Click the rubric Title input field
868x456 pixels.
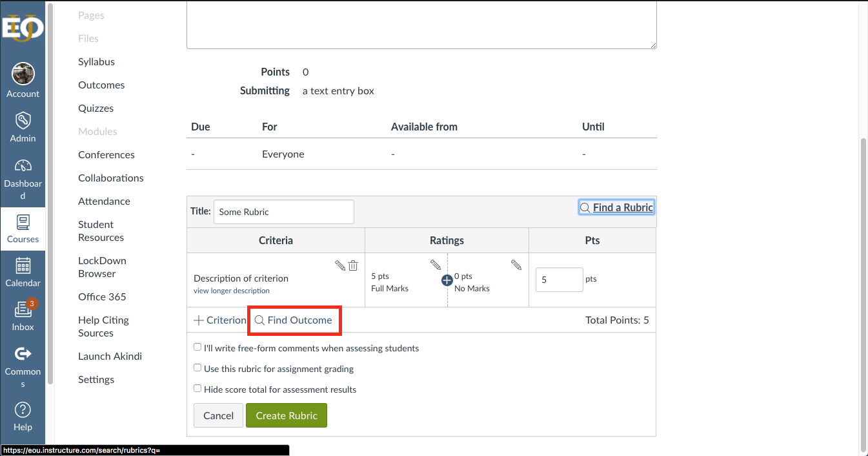click(283, 211)
